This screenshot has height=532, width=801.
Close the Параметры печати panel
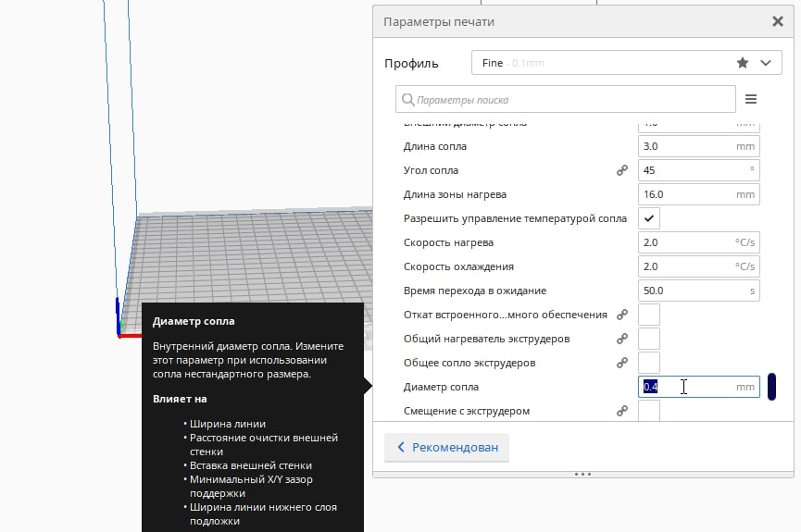tap(778, 21)
